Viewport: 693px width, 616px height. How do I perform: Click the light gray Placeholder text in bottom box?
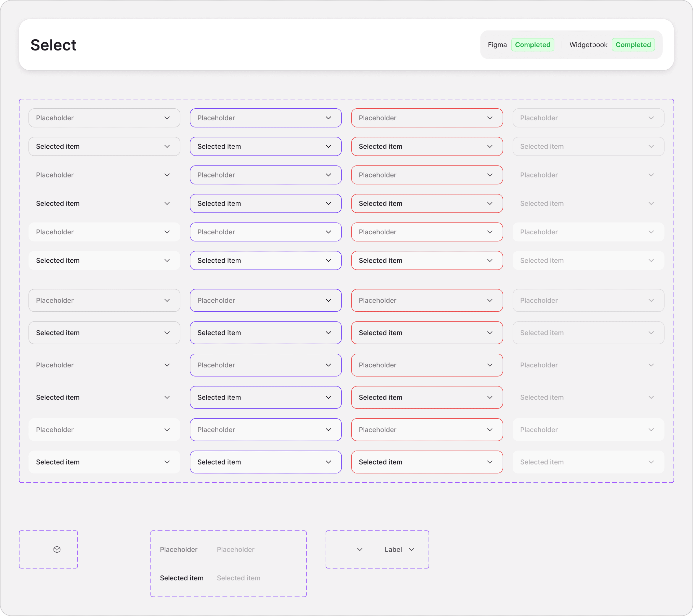point(236,549)
